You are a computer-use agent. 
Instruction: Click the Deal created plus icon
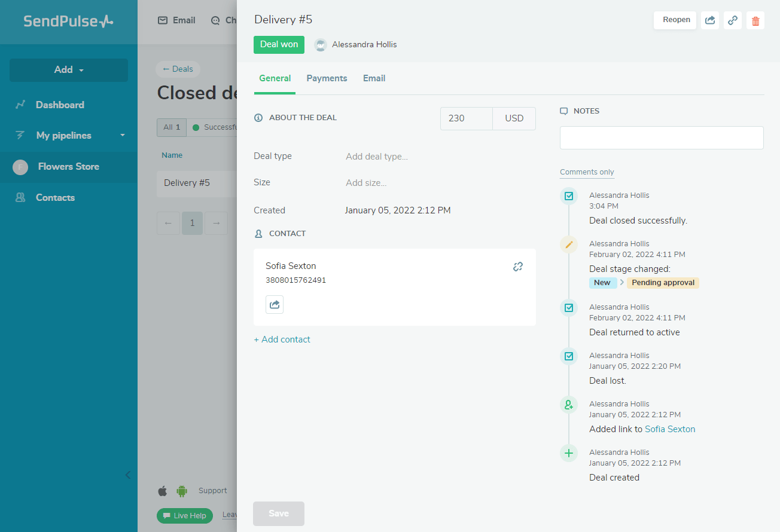tap(569, 453)
